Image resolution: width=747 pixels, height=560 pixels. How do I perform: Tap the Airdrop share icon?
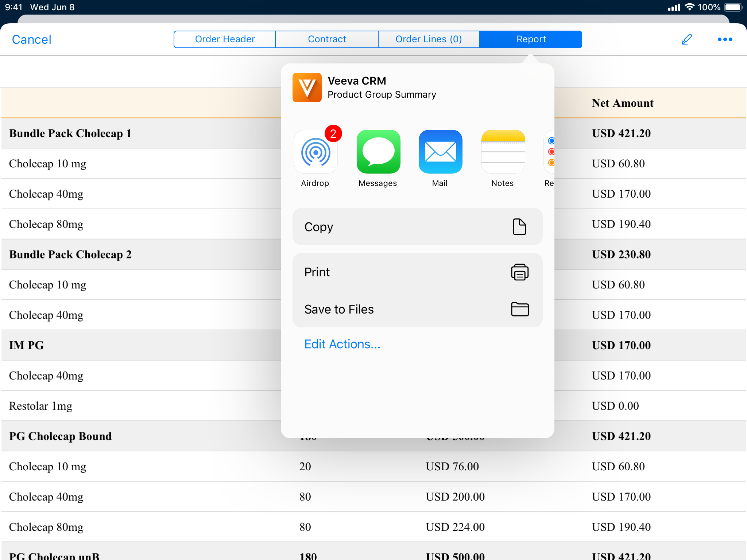click(316, 152)
